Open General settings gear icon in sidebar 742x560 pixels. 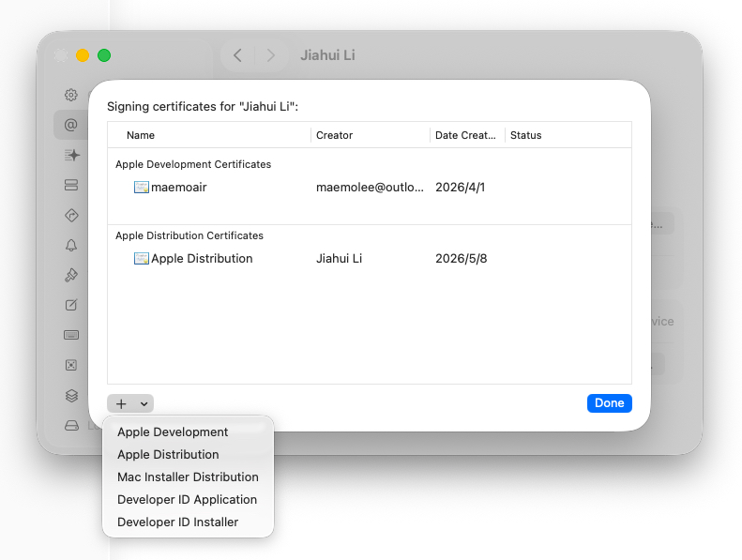[x=71, y=95]
